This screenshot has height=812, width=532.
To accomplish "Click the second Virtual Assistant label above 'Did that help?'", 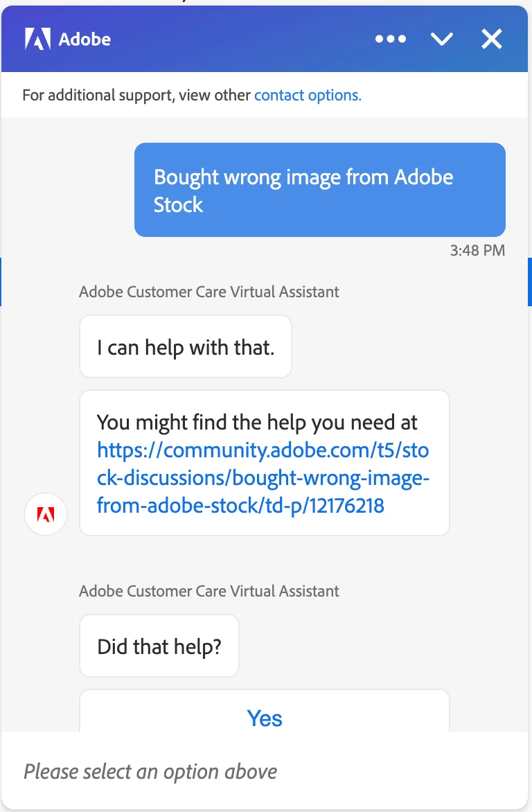I will (209, 591).
